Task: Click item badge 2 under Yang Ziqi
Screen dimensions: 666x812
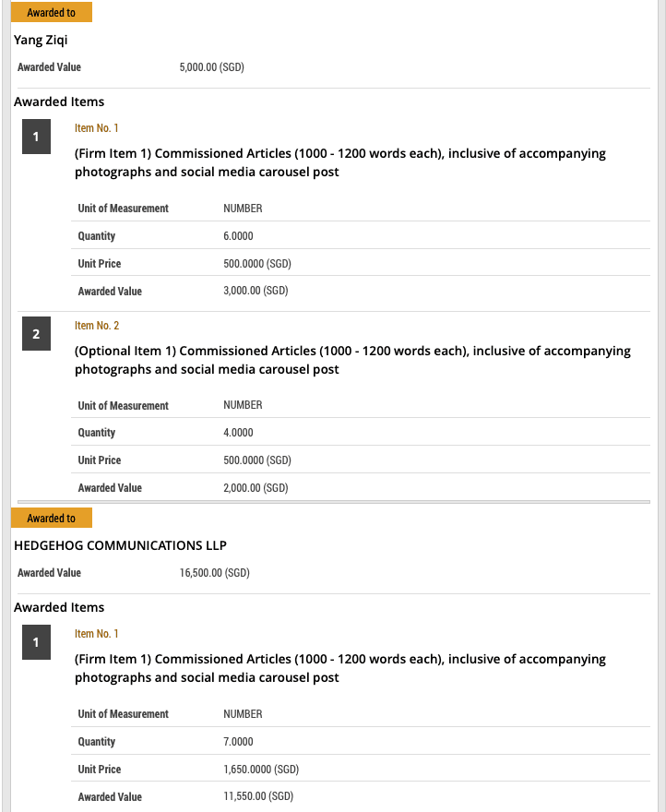Action: pyautogui.click(x=36, y=335)
